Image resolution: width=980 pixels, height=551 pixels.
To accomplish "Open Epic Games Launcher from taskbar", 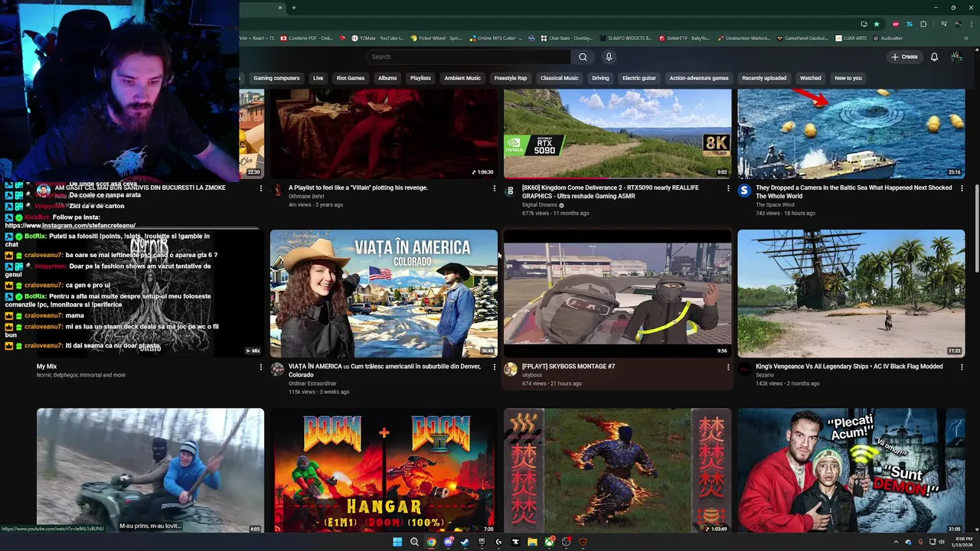I will click(x=482, y=542).
